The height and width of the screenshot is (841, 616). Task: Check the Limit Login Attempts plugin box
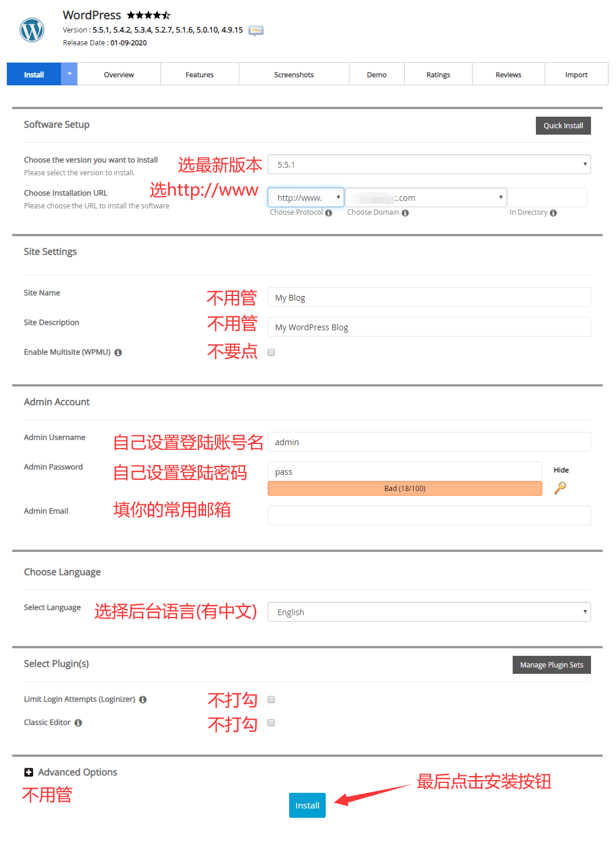point(271,699)
